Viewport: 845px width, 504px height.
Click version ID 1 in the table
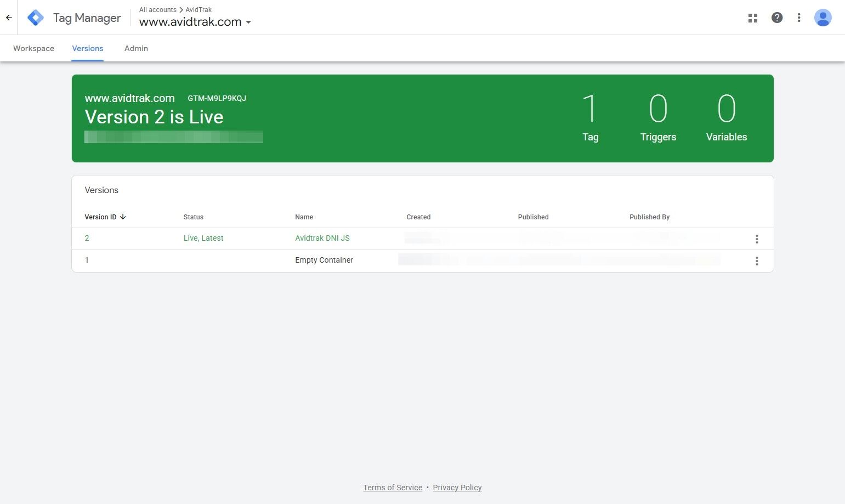[x=87, y=260]
